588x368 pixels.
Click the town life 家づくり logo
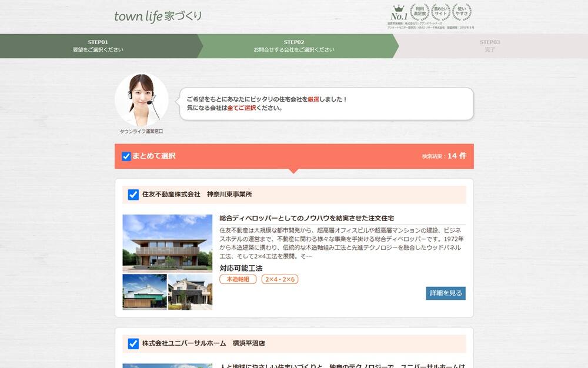pos(156,17)
